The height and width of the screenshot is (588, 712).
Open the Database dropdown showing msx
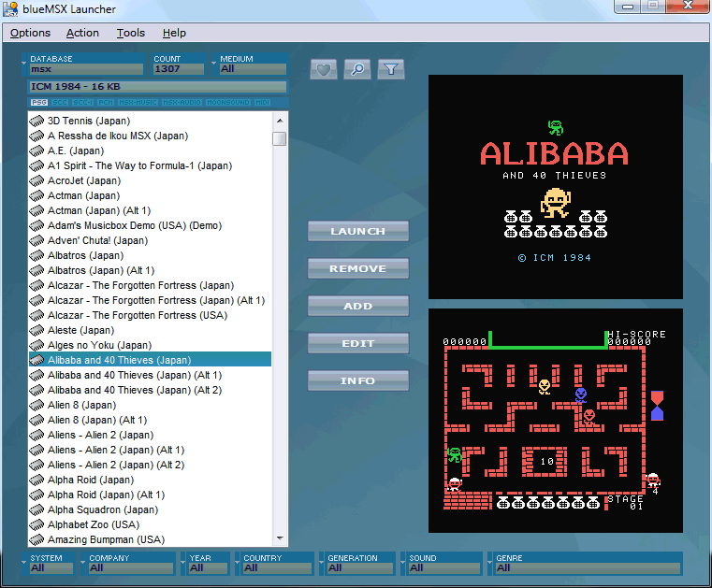point(82,65)
